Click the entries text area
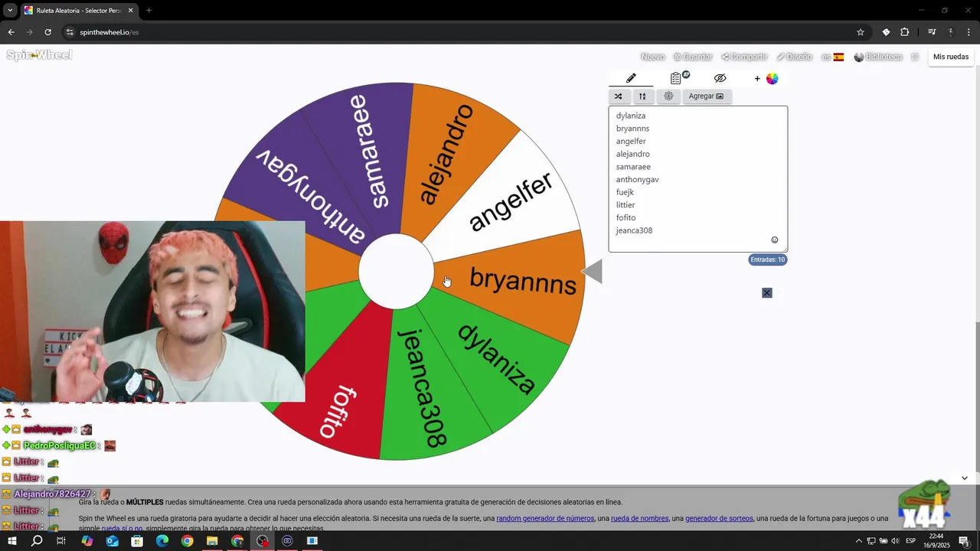The width and height of the screenshot is (980, 551). click(x=697, y=179)
